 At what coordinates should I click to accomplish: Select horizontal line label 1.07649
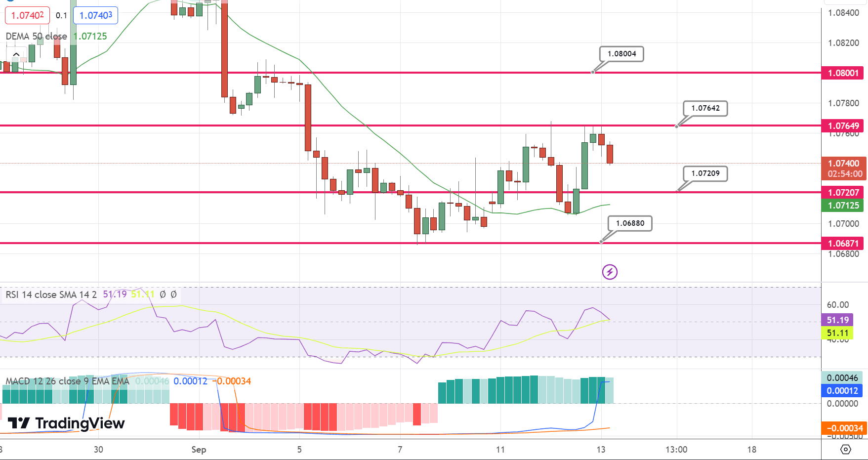843,126
